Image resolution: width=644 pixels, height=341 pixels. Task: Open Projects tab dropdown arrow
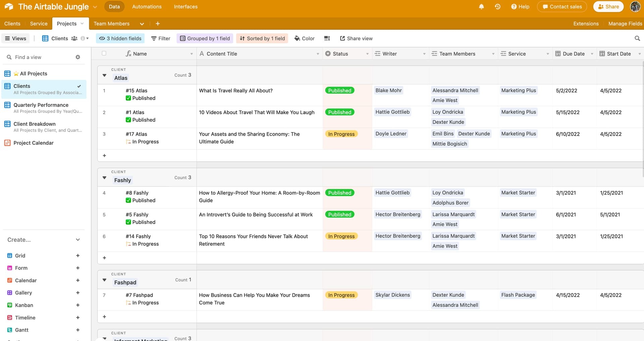(x=82, y=23)
